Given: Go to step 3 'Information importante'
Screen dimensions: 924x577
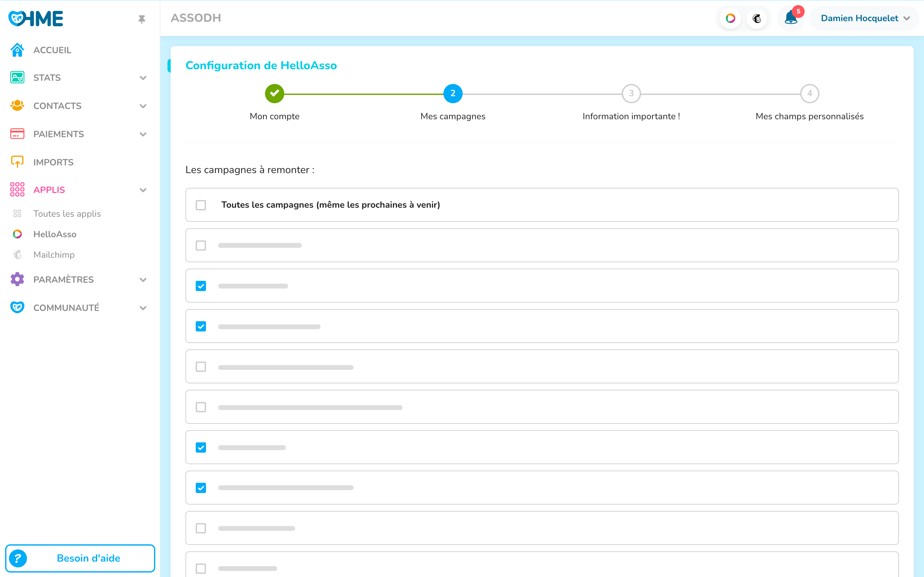Looking at the screenshot, I should coord(631,94).
